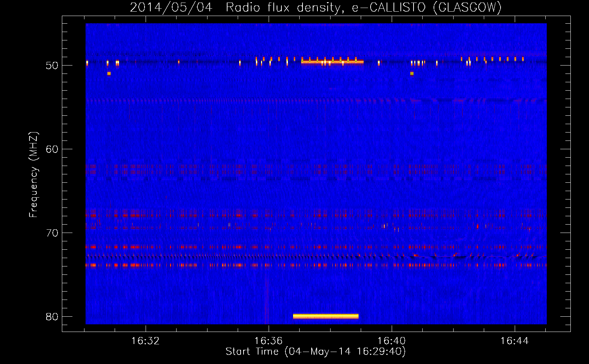Click the 16:40 time tick label
This screenshot has height=364, width=589.
point(392,341)
